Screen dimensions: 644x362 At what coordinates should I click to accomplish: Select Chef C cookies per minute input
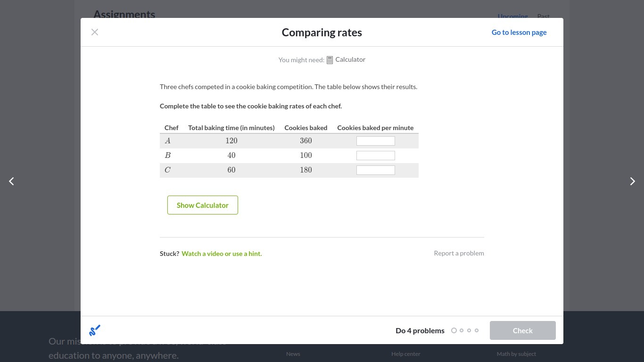pyautogui.click(x=376, y=170)
